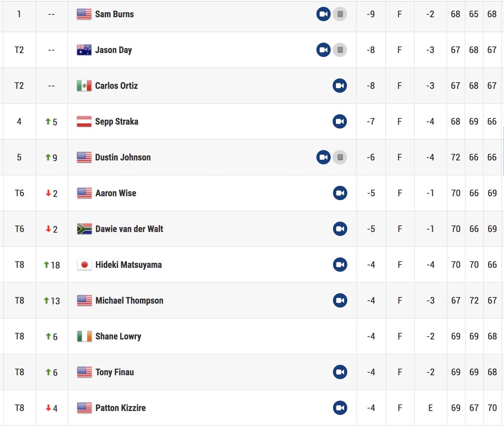Expand Jason Day's leaderboard row

pyautogui.click(x=252, y=50)
